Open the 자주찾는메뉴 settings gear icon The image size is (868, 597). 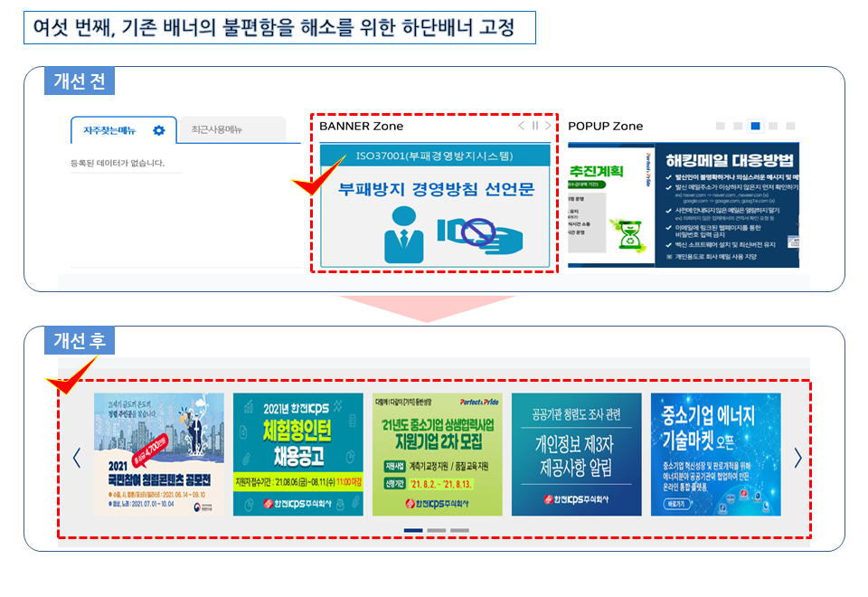[x=159, y=130]
